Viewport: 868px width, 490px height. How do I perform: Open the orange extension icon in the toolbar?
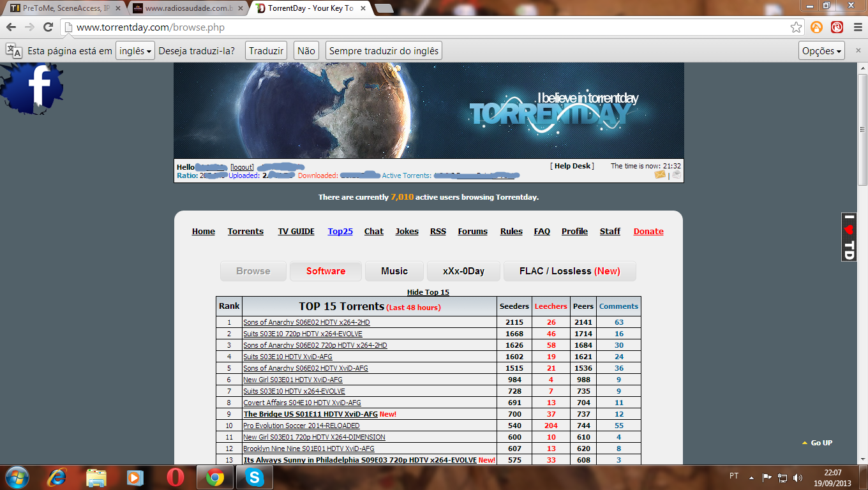click(x=817, y=27)
